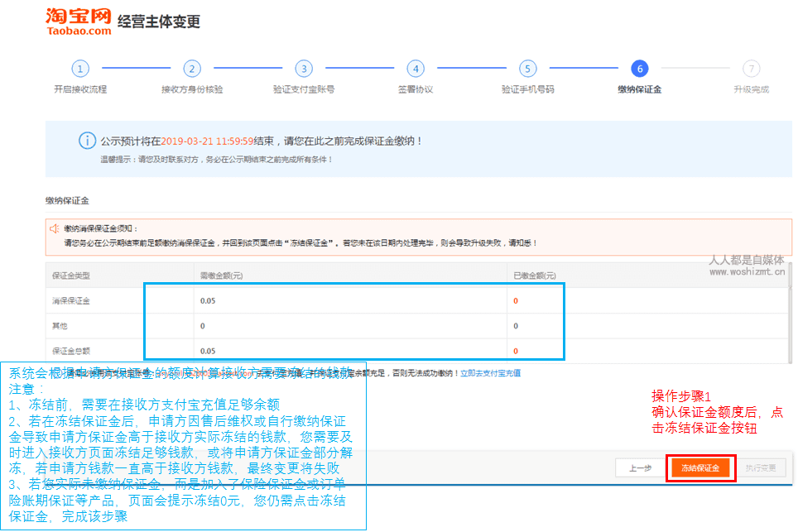Click the 开启接收流程 step label
798x532 pixels.
coord(80,89)
